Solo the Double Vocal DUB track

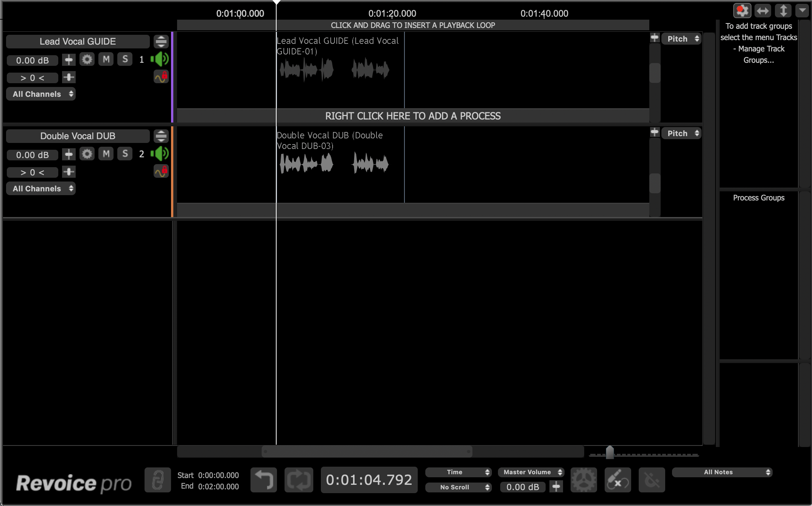(x=125, y=154)
